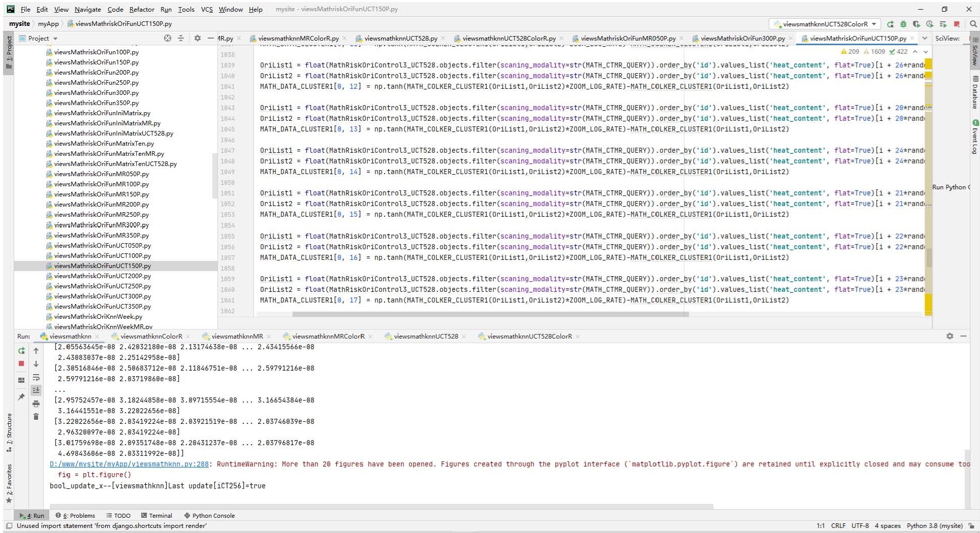Select viewsMathriskOriFunUCT200P.py in project tree

tap(102, 276)
